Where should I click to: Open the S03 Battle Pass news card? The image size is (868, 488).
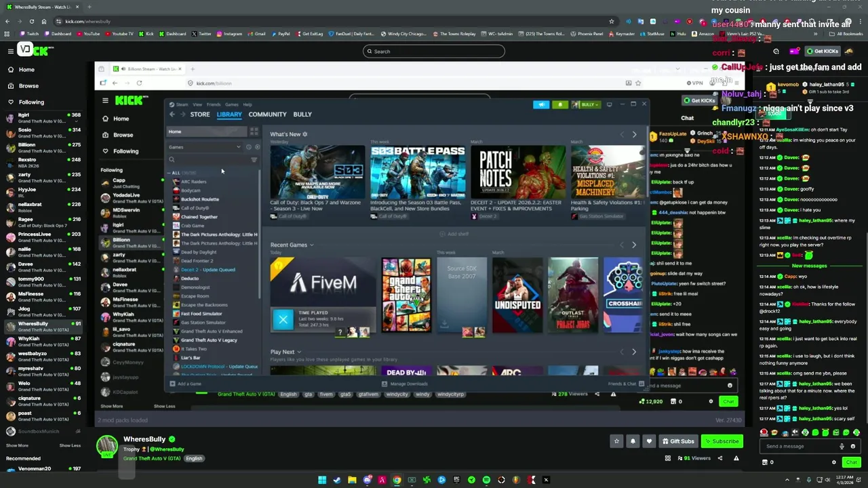[x=418, y=172]
